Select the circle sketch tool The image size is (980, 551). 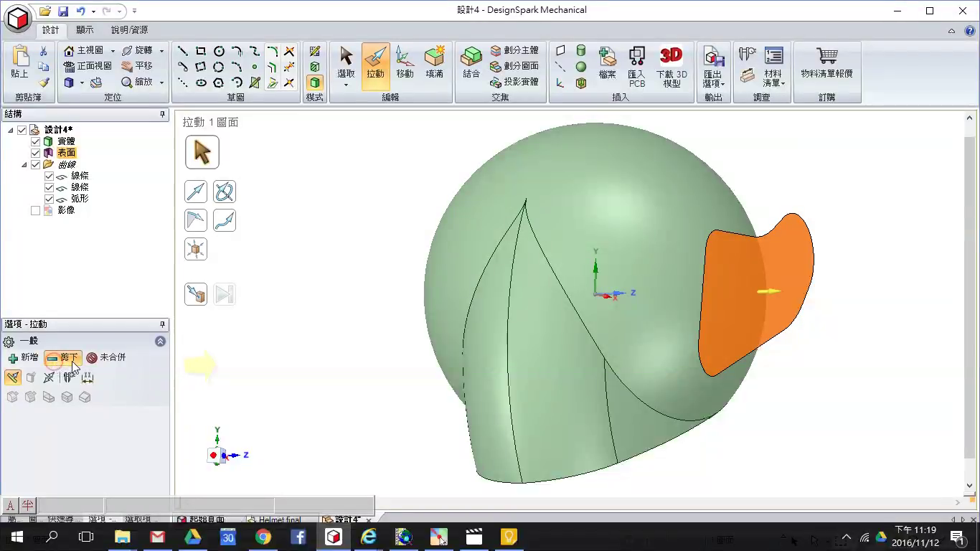219,51
